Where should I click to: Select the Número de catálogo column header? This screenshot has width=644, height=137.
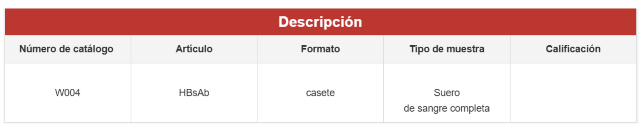pyautogui.click(x=66, y=49)
